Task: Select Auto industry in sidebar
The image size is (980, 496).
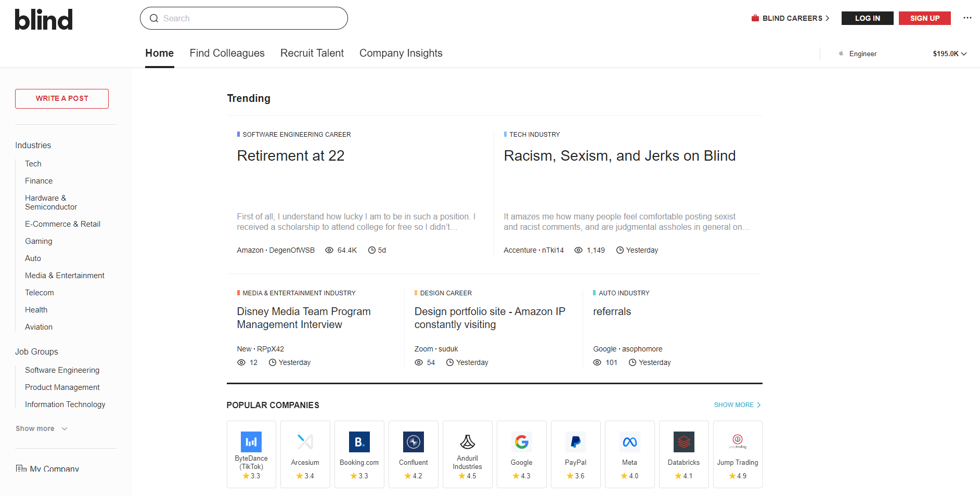Action: point(33,258)
